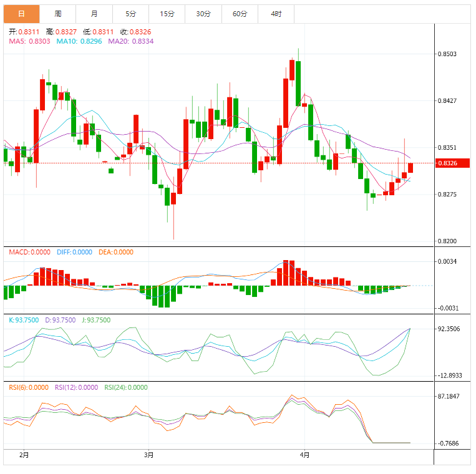Screen dimensions: 476x474
Task: Click the DIFF: 0.0000 label
Action: [74, 252]
